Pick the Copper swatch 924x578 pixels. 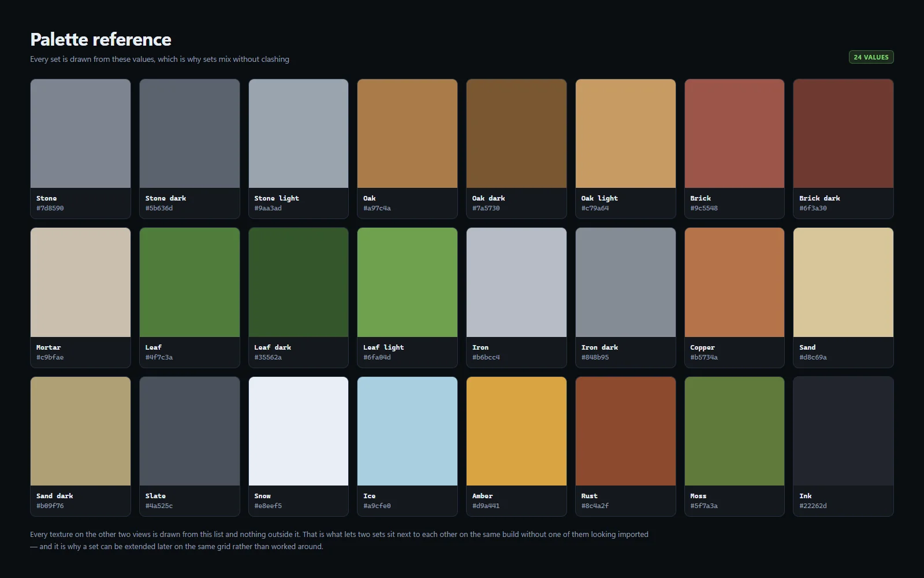pyautogui.click(x=735, y=282)
